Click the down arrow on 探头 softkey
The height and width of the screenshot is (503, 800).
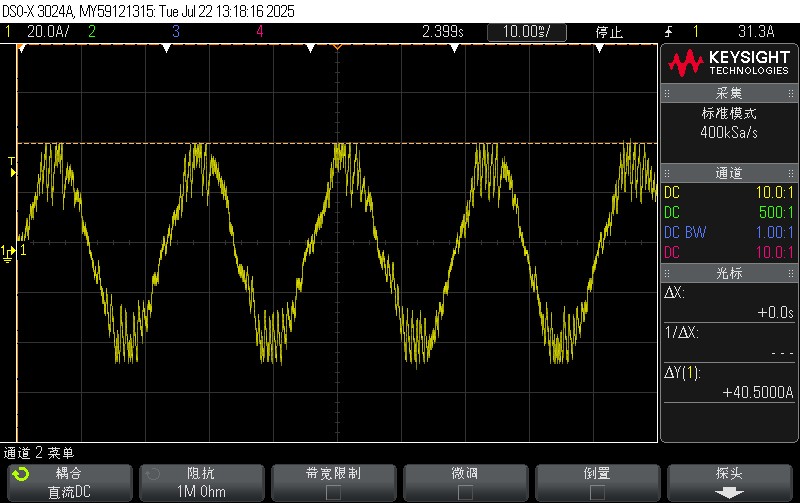coord(730,492)
